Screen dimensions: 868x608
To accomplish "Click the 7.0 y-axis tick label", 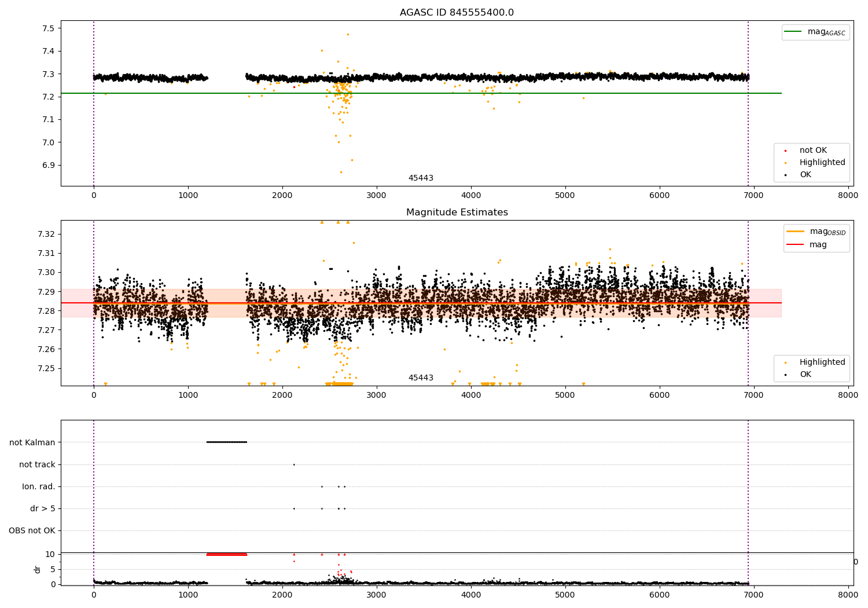I will point(49,142).
